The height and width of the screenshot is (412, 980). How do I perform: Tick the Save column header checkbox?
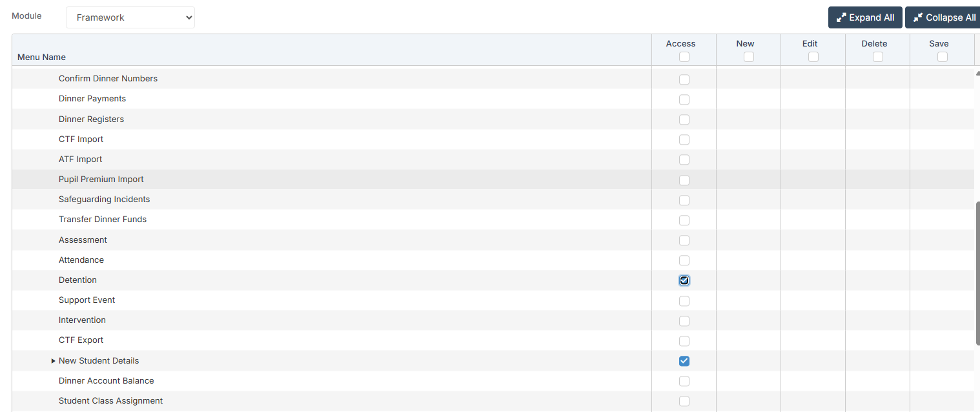(942, 57)
